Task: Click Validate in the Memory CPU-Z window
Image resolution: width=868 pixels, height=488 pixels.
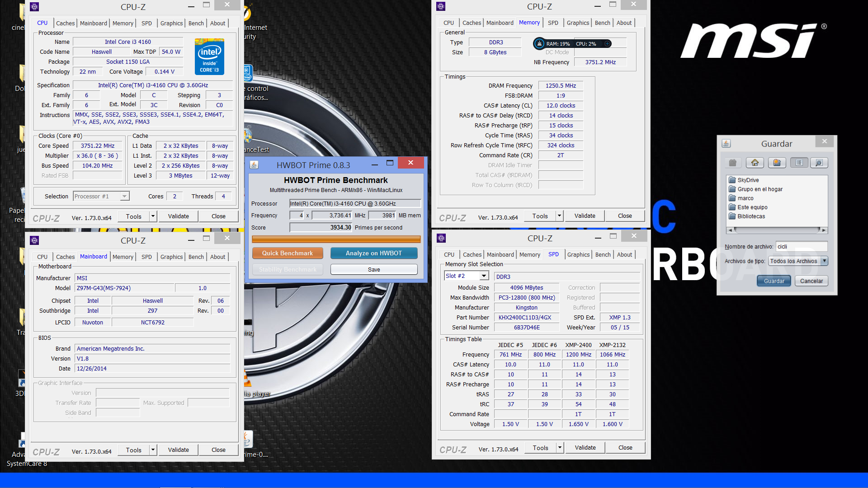Action: click(585, 216)
